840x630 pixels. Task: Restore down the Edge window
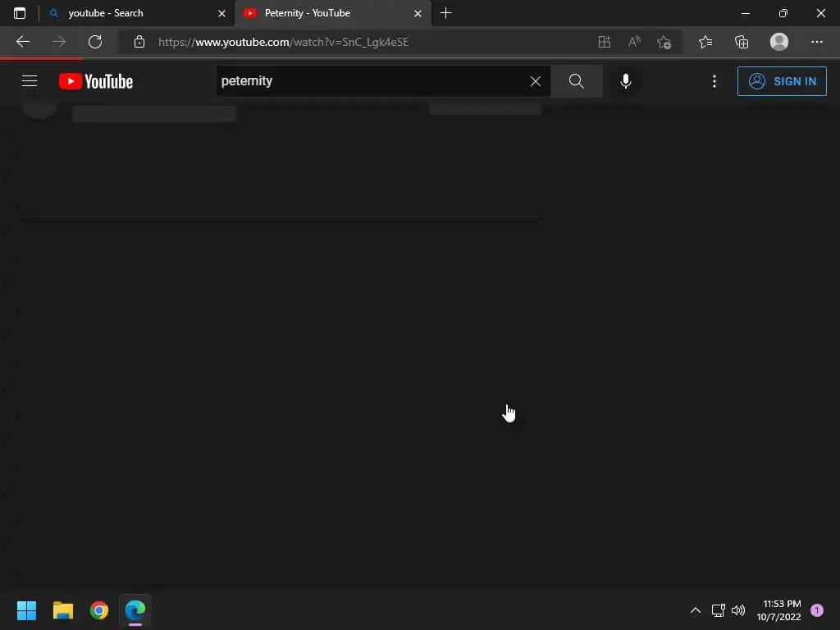[783, 13]
